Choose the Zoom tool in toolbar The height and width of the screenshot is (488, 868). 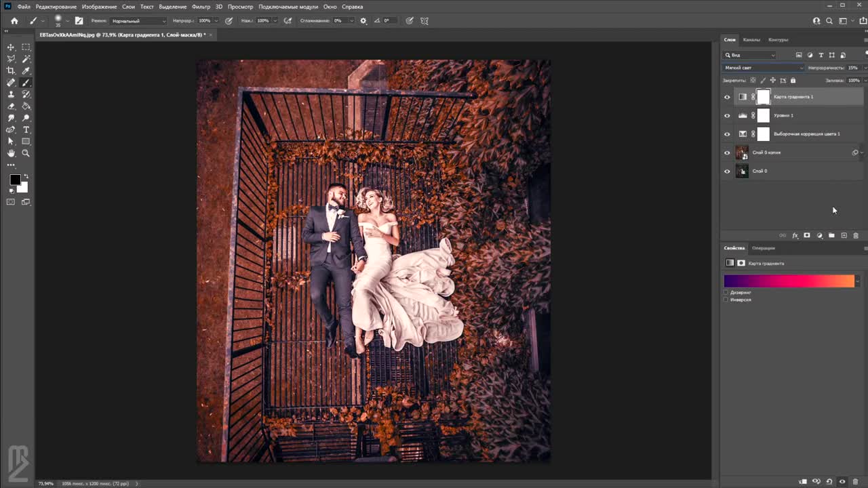coord(26,153)
